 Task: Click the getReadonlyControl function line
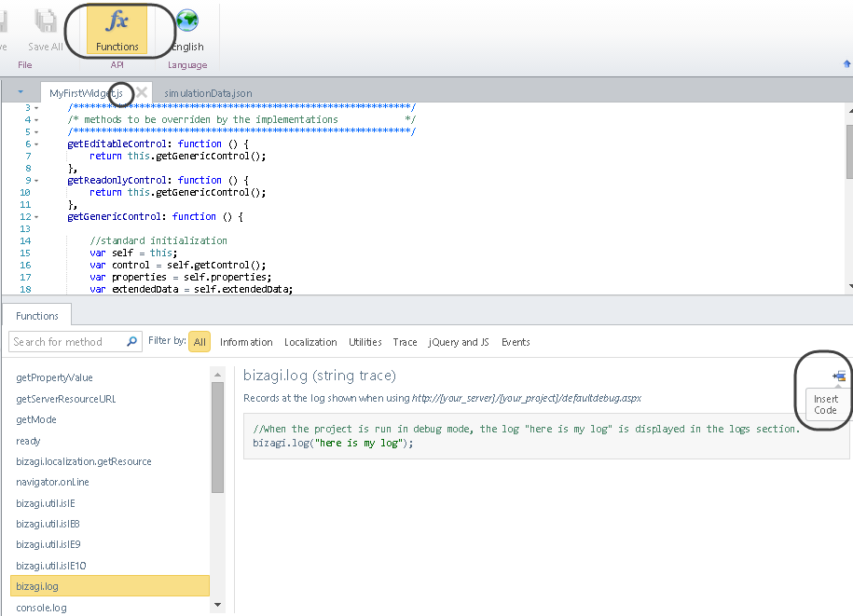point(158,181)
